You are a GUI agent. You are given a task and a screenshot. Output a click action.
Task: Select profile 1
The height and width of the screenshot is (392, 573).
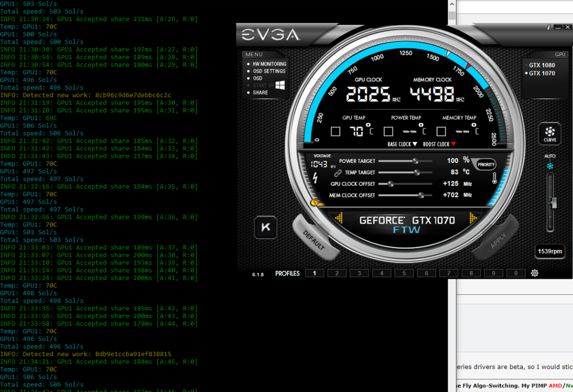tap(314, 273)
